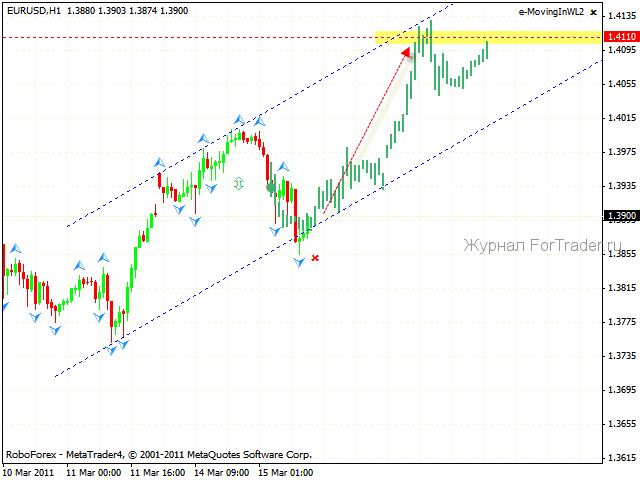
Task: Click the red 1.4110 price level tag
Action: pos(620,36)
